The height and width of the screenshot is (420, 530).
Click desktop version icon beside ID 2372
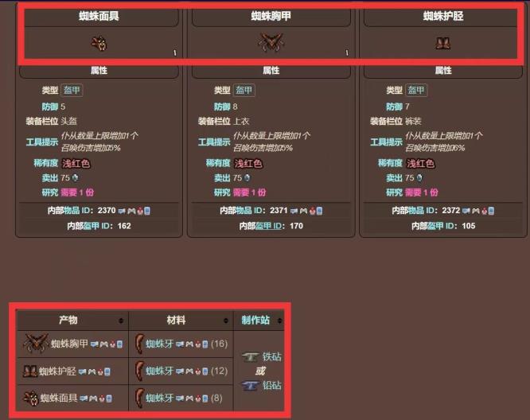pyautogui.click(x=466, y=211)
